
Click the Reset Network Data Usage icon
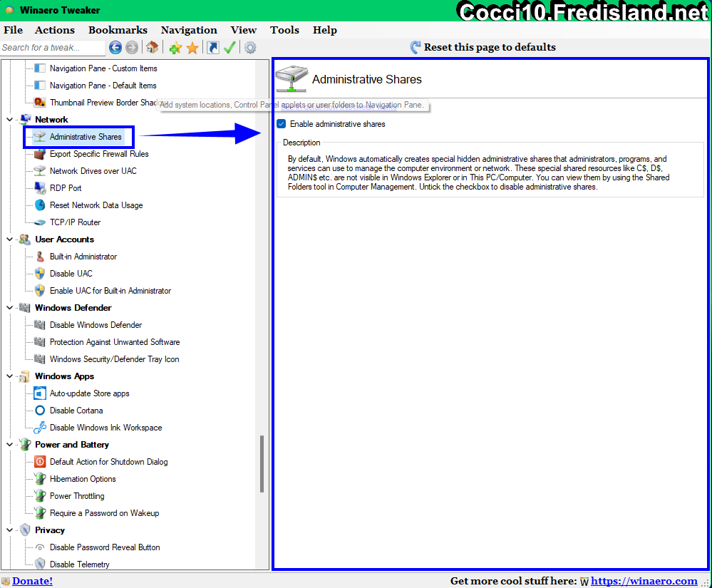(x=40, y=205)
